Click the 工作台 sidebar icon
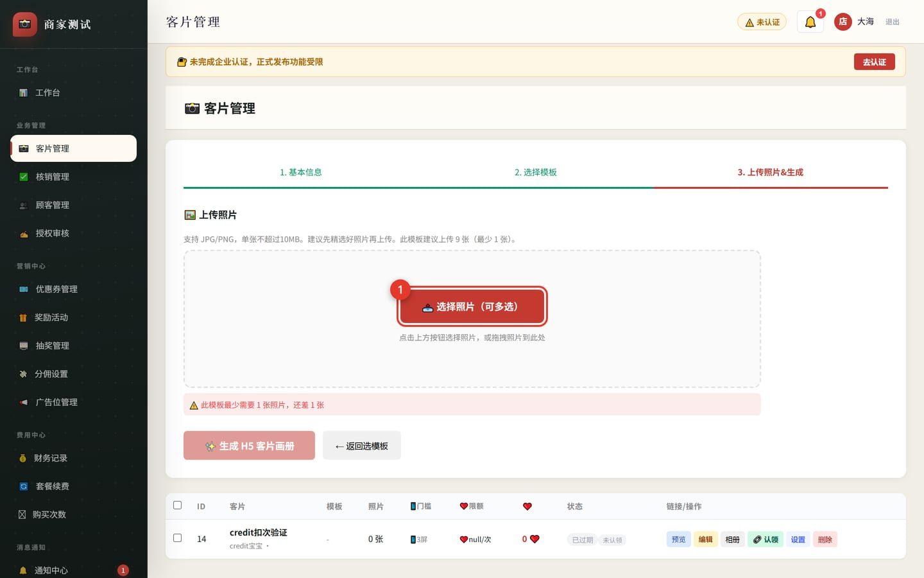 click(x=23, y=92)
